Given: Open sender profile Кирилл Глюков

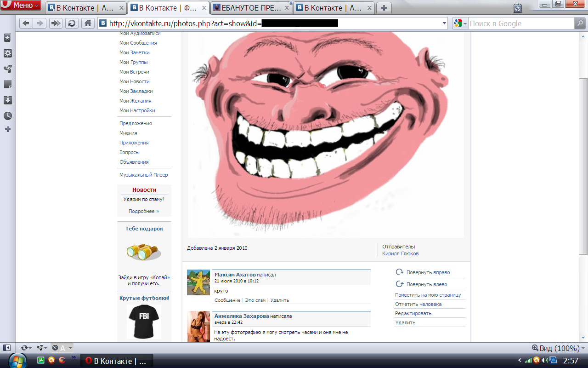Looking at the screenshot, I should 401,253.
